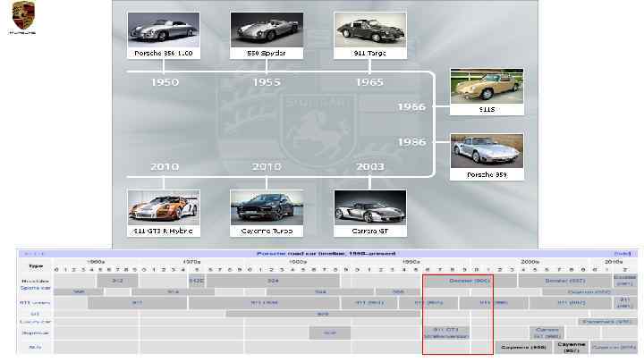Click the Type column header
Viewport: 644px width, 362px height.
36,266
